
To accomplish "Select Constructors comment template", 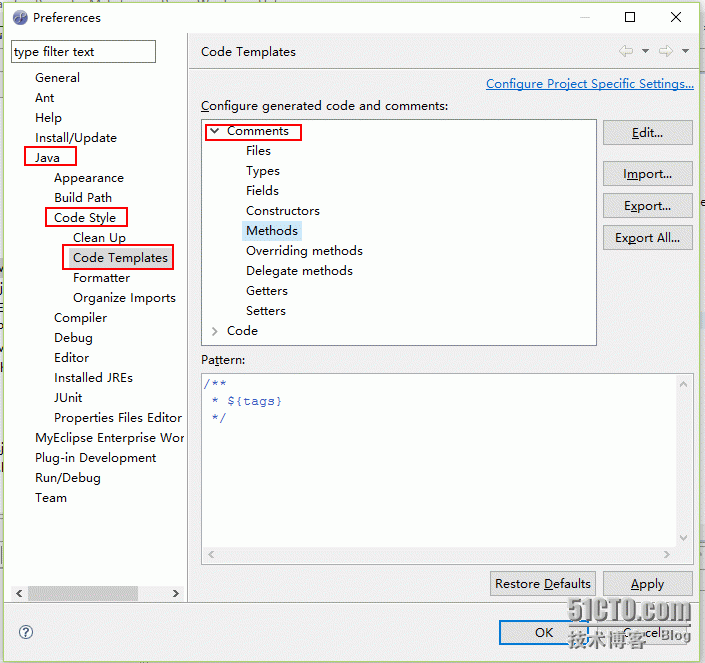I will pos(283,211).
